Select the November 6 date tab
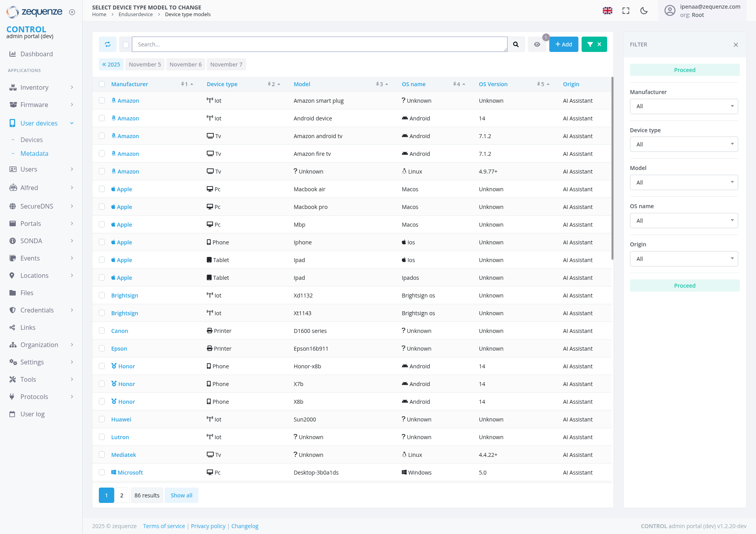Image resolution: width=756 pixels, height=534 pixels. point(185,65)
